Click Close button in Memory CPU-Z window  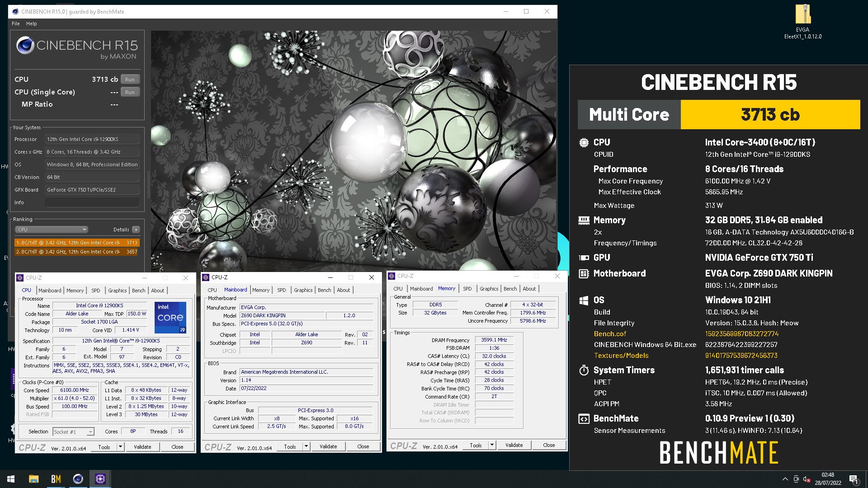tap(549, 445)
